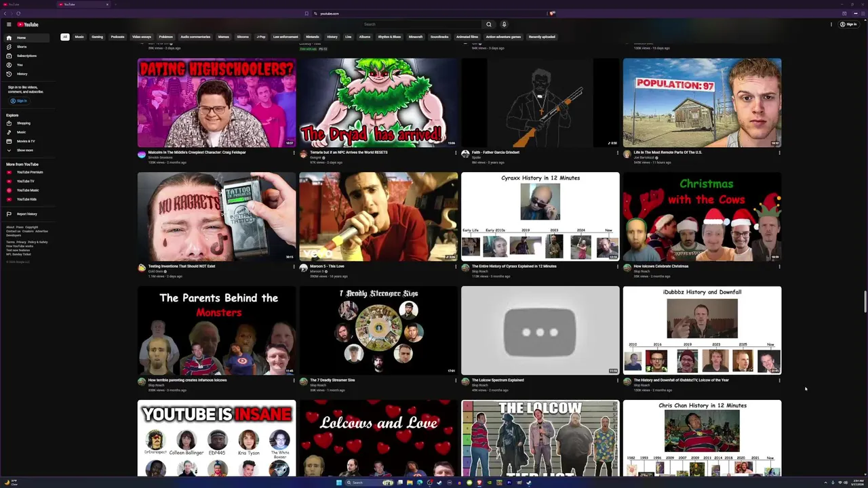Reload the page with browser refresh

pyautogui.click(x=18, y=14)
